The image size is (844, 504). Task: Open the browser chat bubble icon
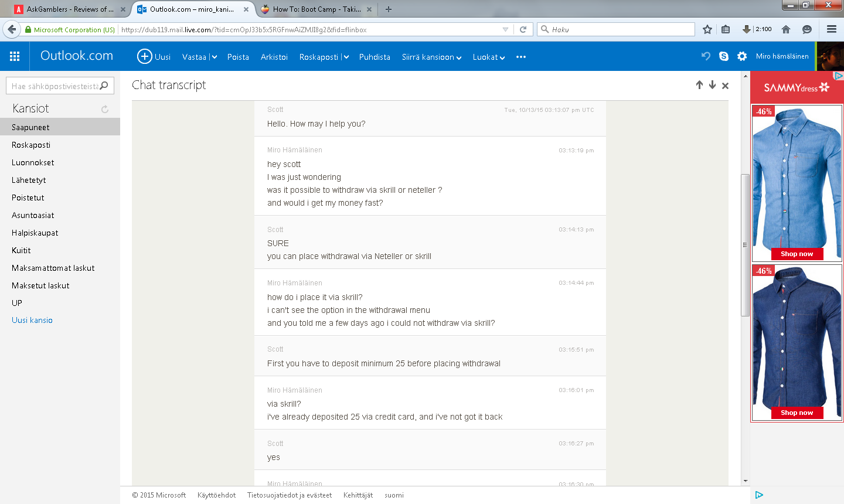807,29
